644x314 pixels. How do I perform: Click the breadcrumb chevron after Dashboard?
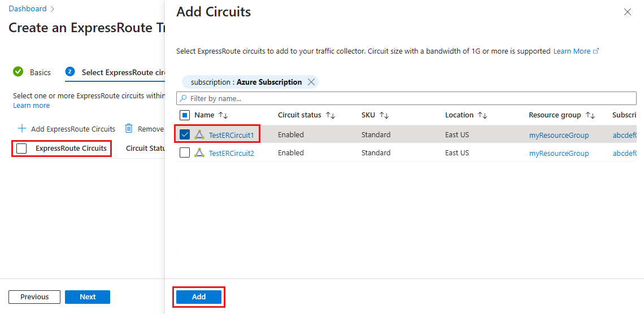(x=52, y=8)
